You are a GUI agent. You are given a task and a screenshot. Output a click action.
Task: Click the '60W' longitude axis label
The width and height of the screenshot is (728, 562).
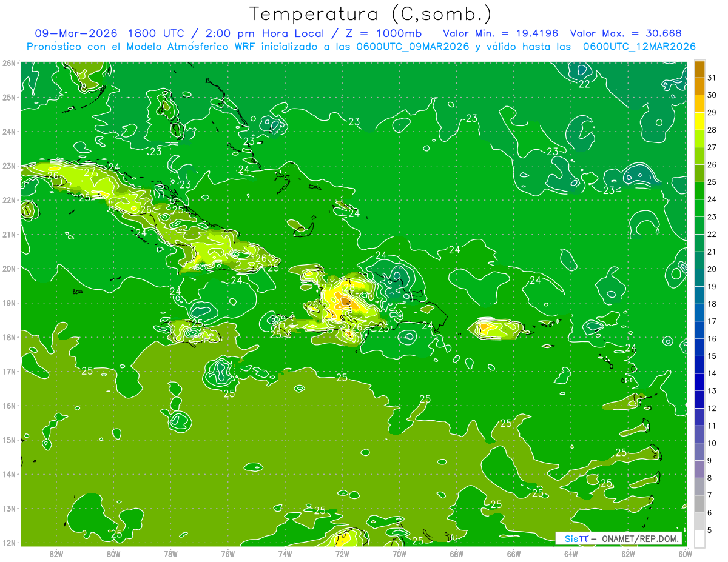click(684, 554)
